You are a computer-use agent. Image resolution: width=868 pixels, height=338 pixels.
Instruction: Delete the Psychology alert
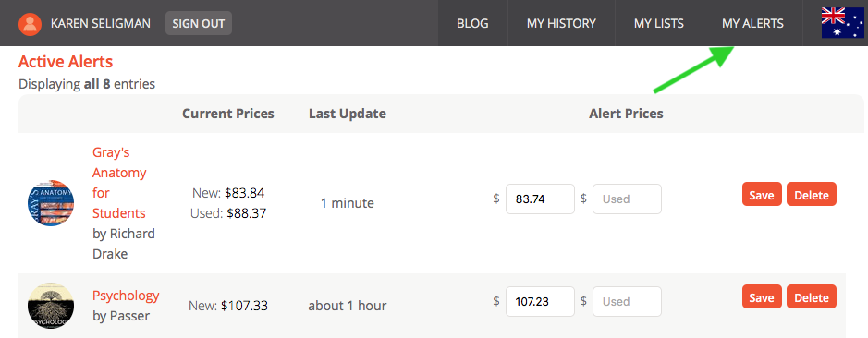pos(812,296)
